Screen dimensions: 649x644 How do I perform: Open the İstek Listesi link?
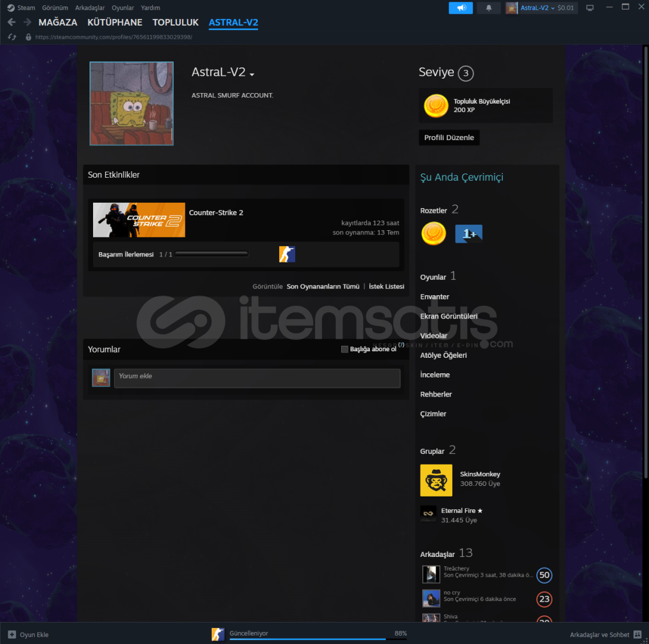pos(386,286)
